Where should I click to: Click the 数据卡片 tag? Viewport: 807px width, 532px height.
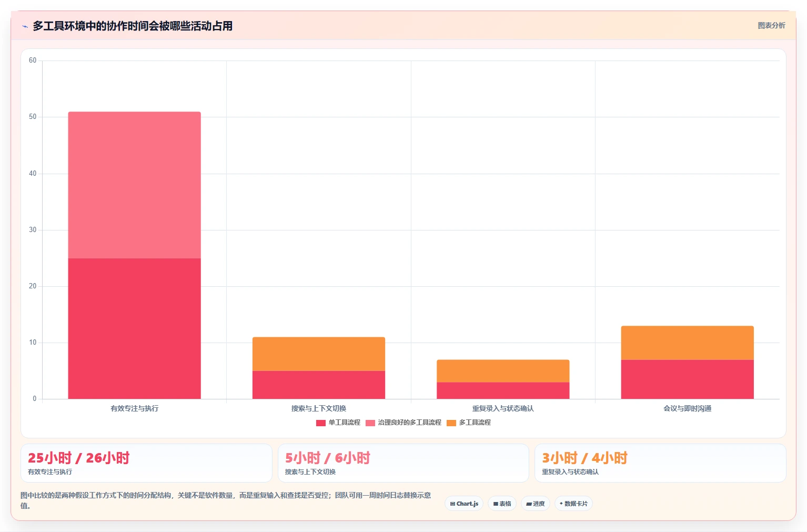point(573,504)
